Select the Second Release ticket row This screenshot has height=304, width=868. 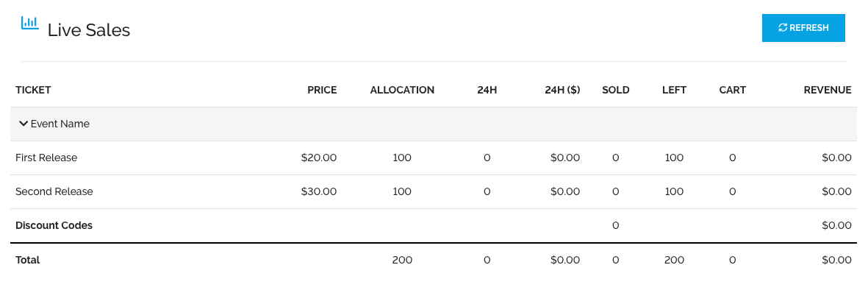click(54, 191)
